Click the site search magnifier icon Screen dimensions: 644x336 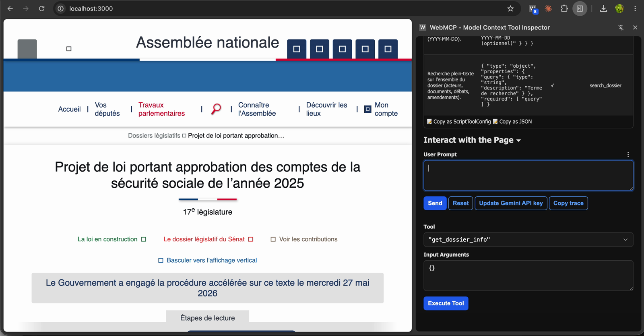216,109
